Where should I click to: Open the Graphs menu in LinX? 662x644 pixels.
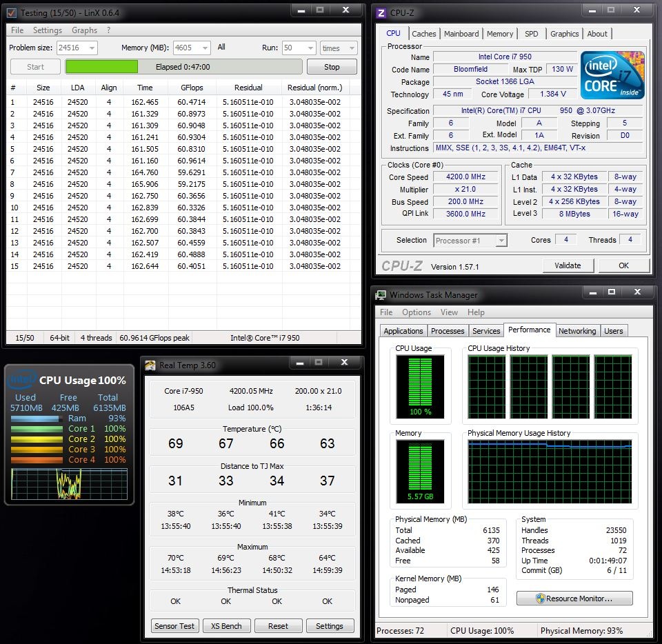click(x=84, y=30)
